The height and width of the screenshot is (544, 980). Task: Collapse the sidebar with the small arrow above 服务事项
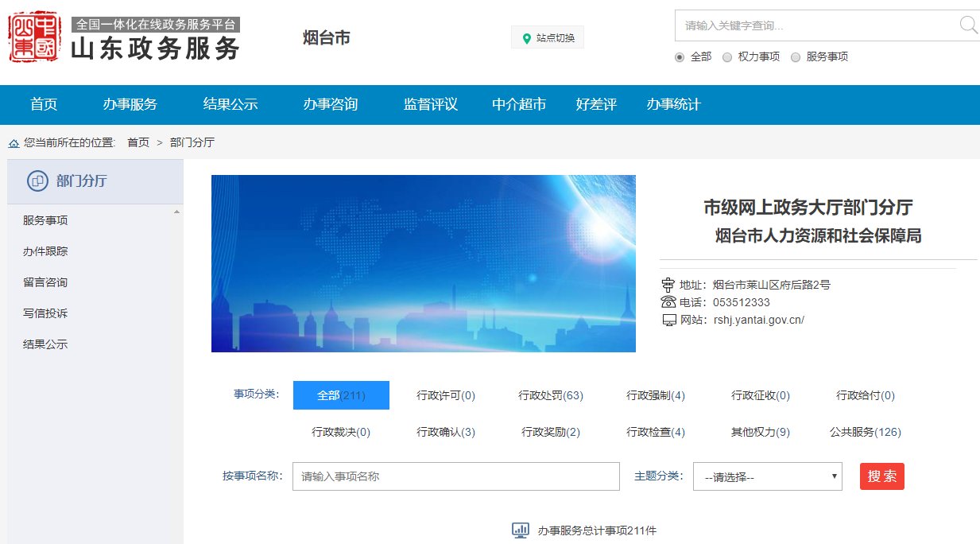[x=178, y=211]
